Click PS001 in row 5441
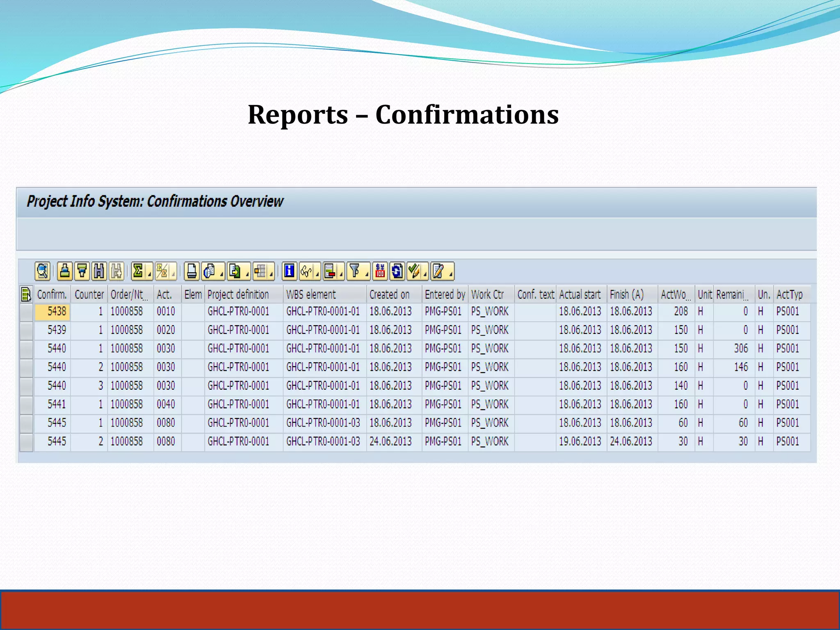Screen dimensions: 840x630 click(x=788, y=404)
